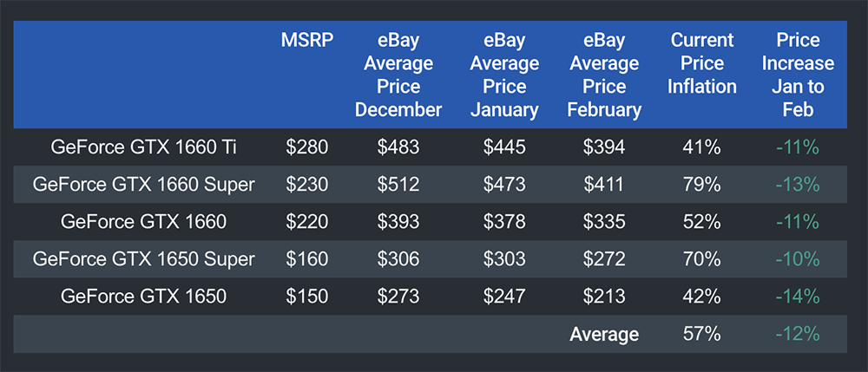The image size is (868, 372).
Task: Click the GeForce GTX 1660 Ti row label
Action: pos(143,147)
